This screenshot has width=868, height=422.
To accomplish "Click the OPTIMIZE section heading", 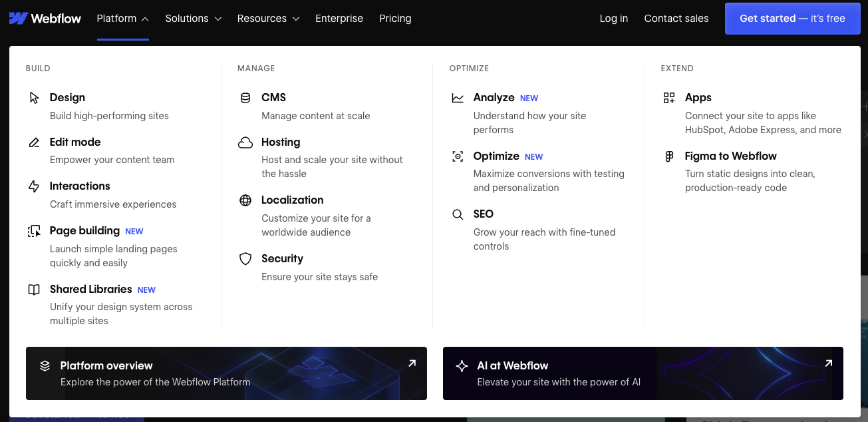I will click(x=469, y=69).
